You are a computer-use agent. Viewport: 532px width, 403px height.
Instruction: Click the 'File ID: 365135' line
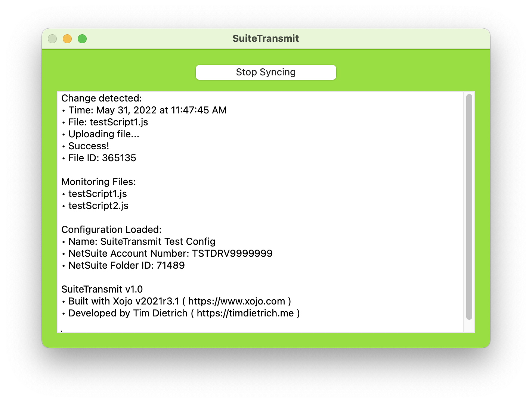pyautogui.click(x=99, y=158)
